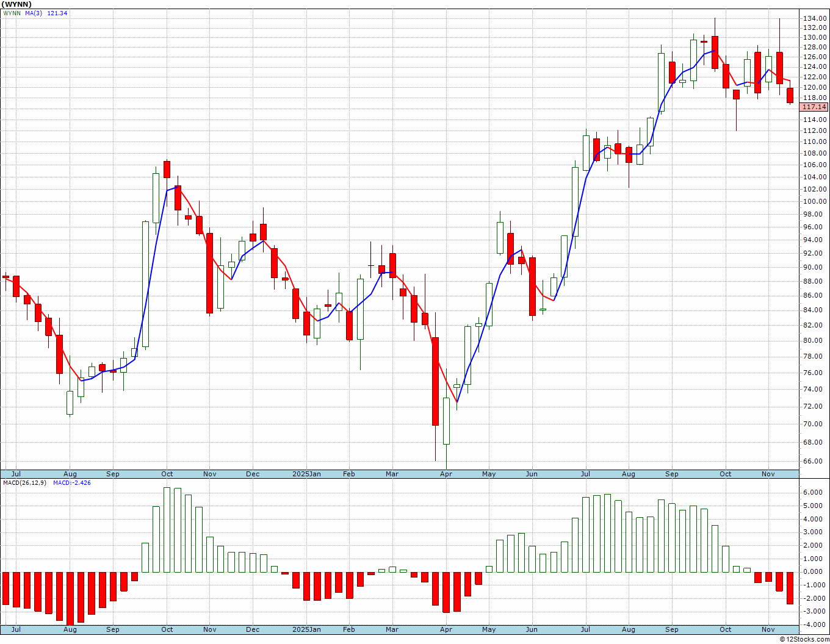Click "Feb" on the MACD panel time axis
Viewport: 830px width, 644px height.
(348, 629)
